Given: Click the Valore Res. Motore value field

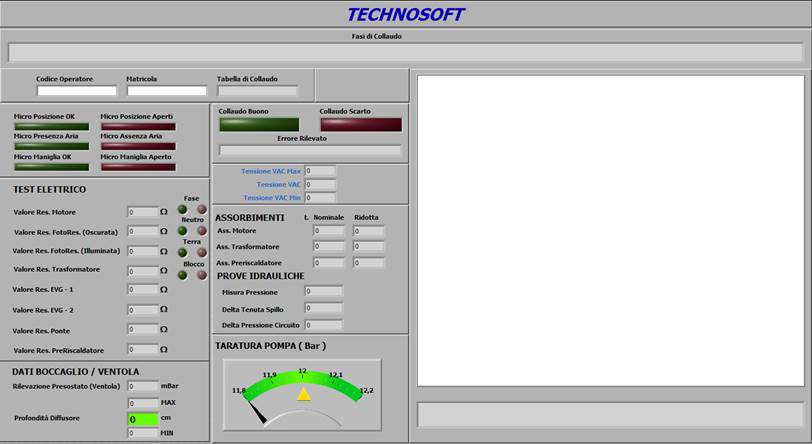Looking at the screenshot, I should tap(143, 212).
